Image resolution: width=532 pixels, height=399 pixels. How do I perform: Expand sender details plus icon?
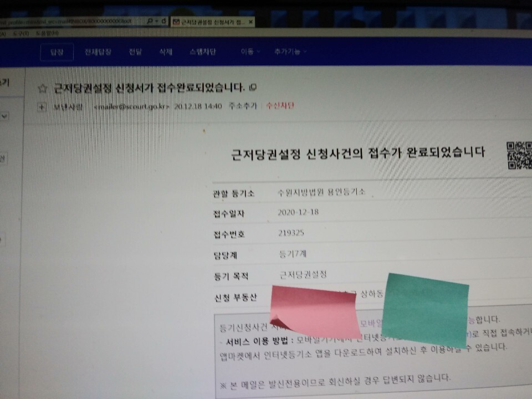[42, 107]
